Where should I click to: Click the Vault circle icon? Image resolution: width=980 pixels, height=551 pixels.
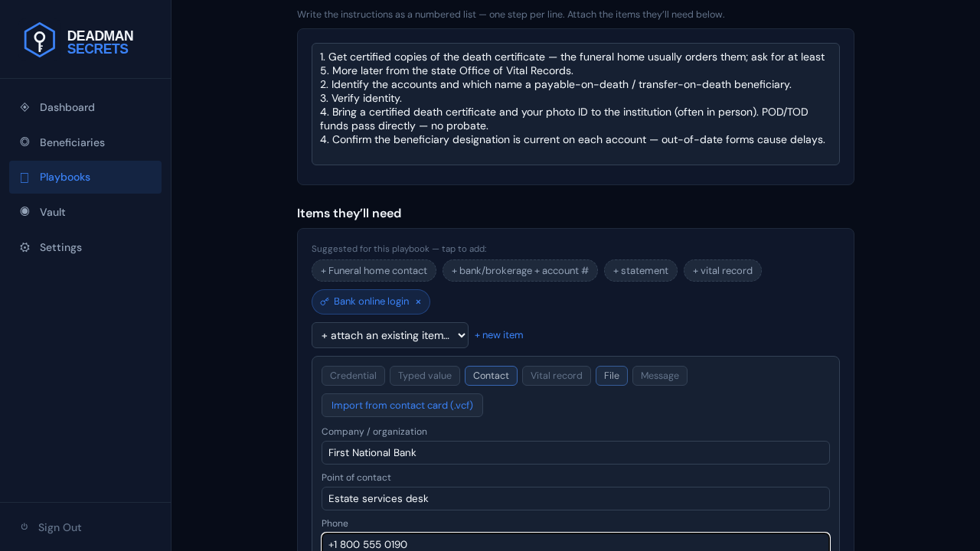24,211
